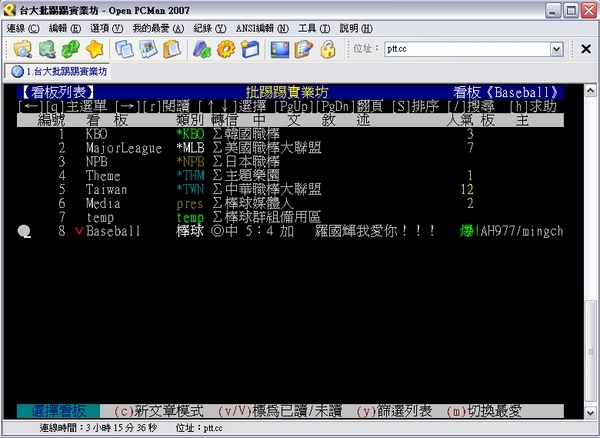Click the pres category label

click(190, 204)
